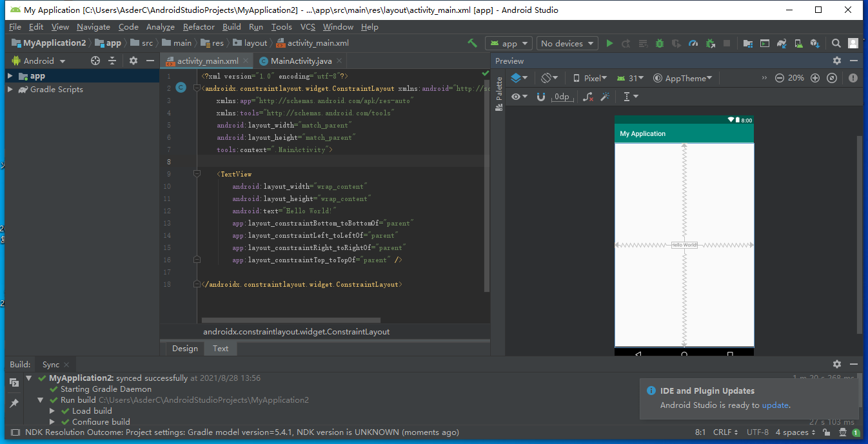Image resolution: width=868 pixels, height=444 pixels.
Task: Toggle device orientation for preview
Action: click(x=549, y=78)
